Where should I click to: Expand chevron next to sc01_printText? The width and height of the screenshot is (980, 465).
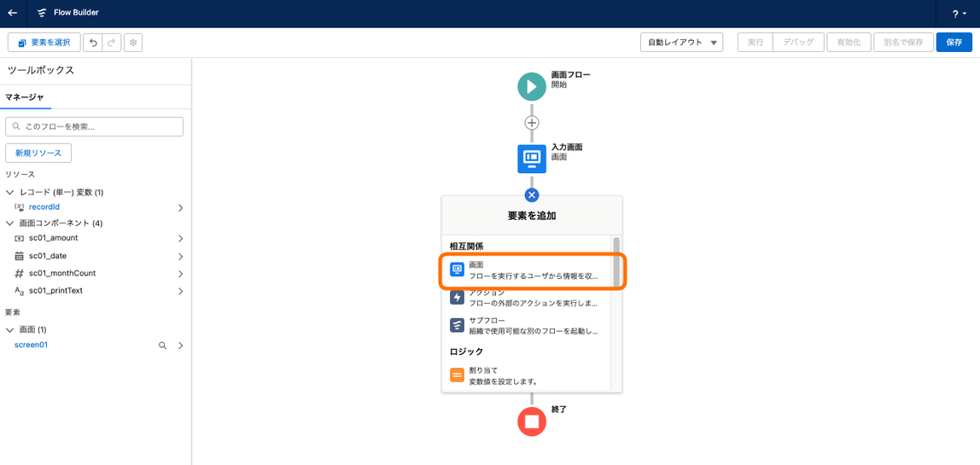point(180,291)
